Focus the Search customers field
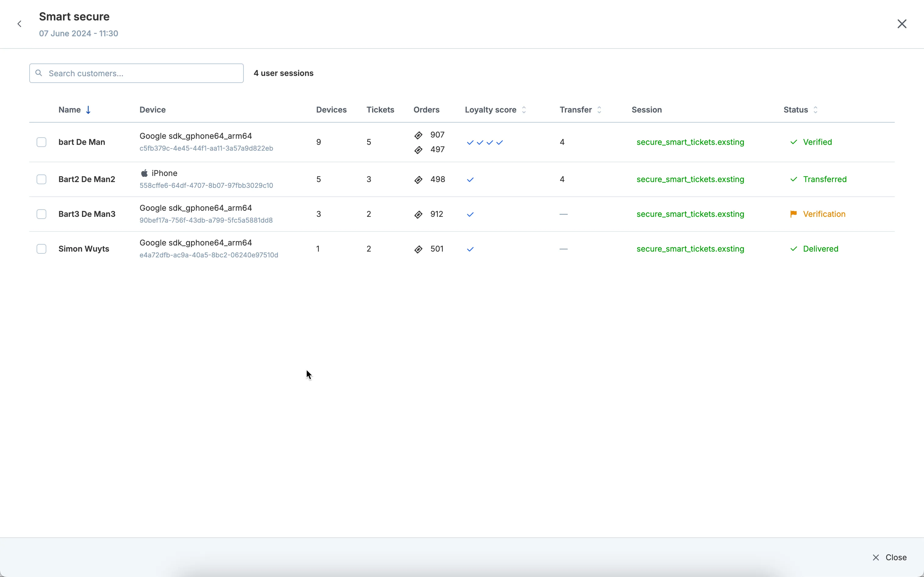The image size is (924, 577). point(137,73)
